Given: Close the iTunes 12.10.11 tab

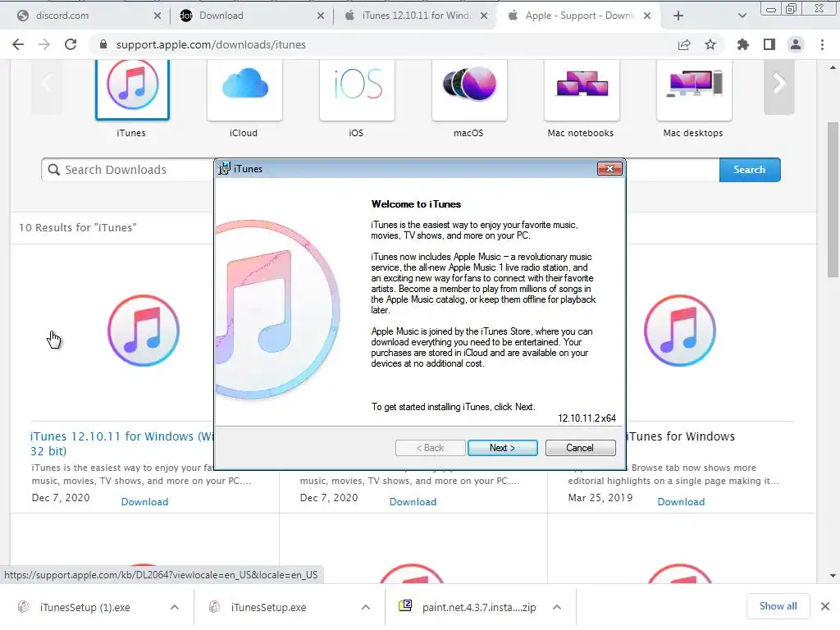Looking at the screenshot, I should [x=484, y=16].
